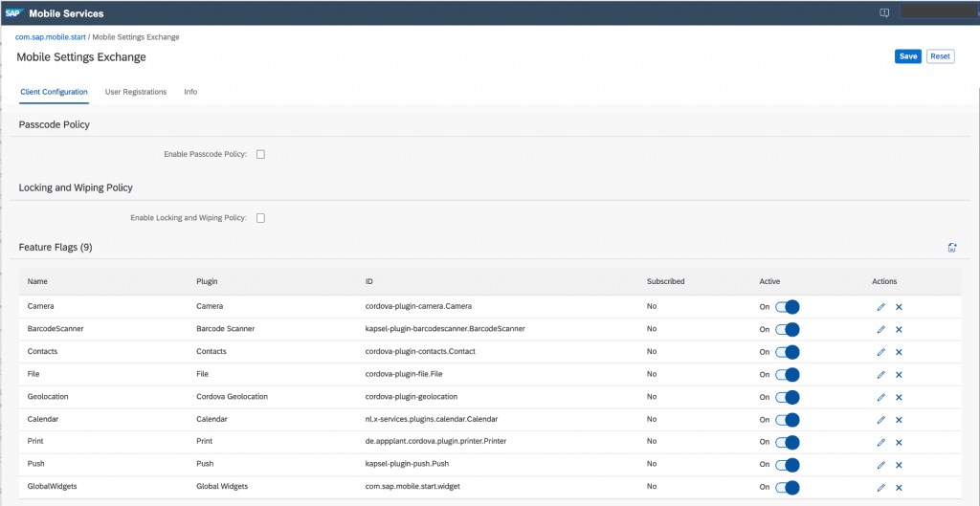
Task: Edit the Contacts feature flag
Action: tap(881, 352)
